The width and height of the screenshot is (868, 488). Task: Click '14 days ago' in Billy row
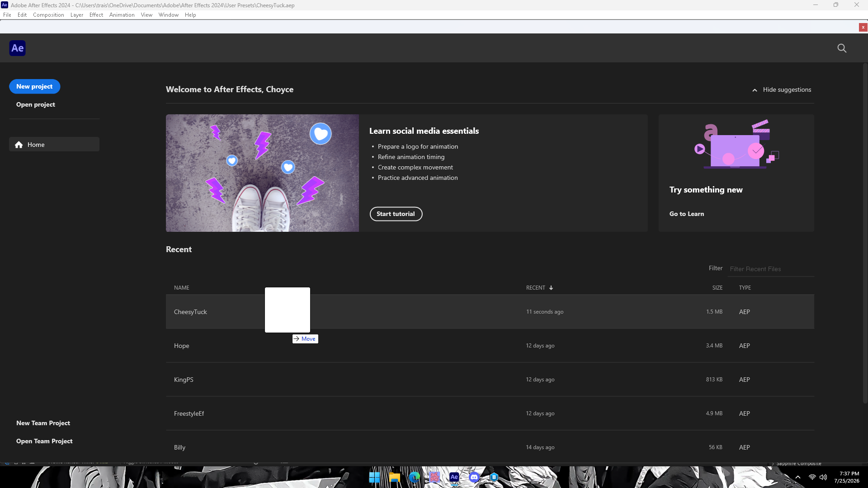(x=540, y=447)
